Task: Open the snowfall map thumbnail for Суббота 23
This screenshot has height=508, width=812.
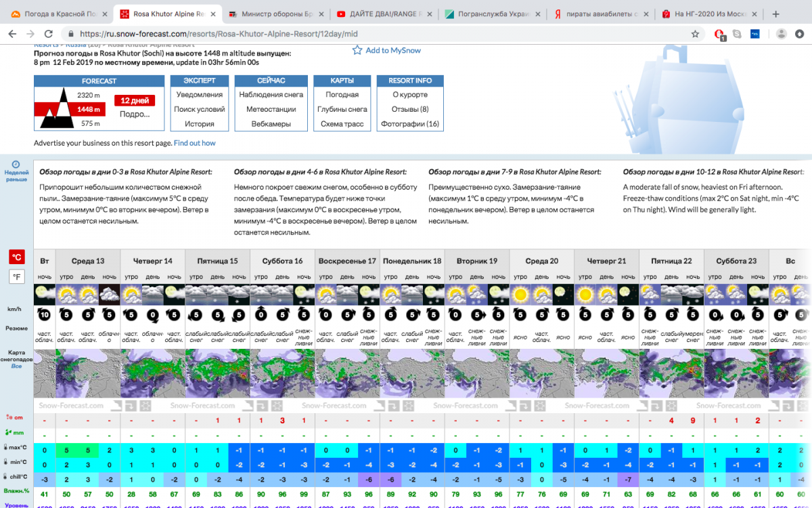Action: [x=737, y=373]
